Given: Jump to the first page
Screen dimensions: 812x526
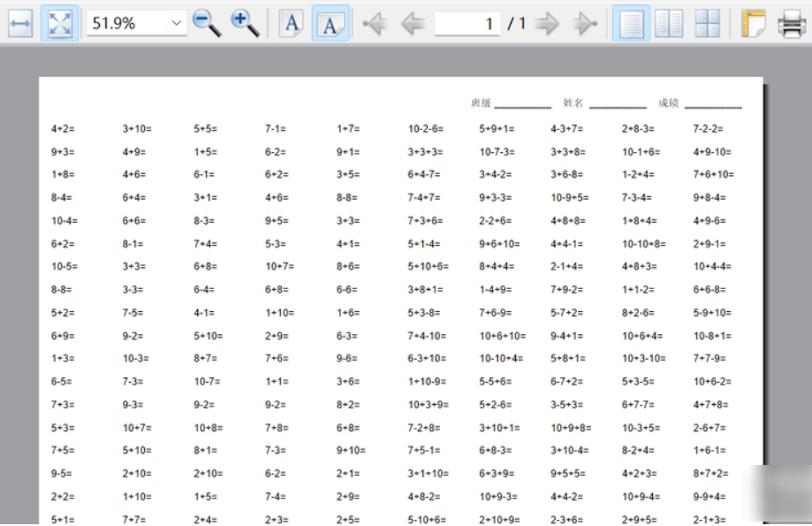Looking at the screenshot, I should pos(375,24).
